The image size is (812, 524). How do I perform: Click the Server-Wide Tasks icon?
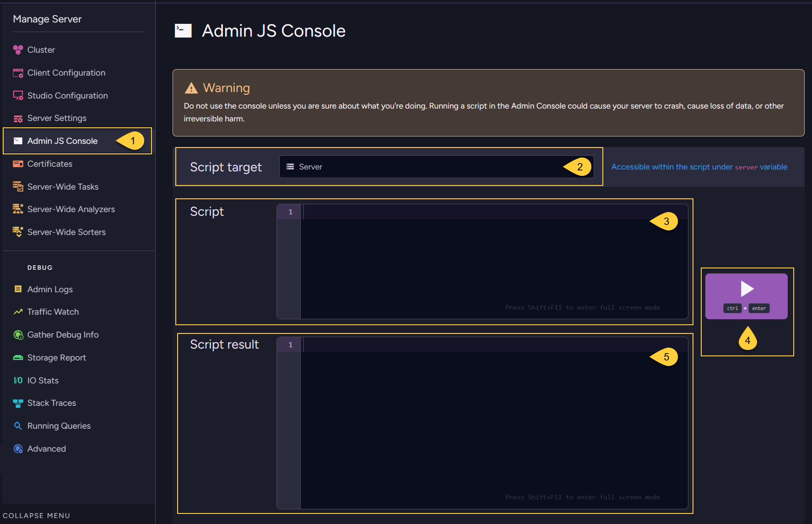[x=18, y=186]
